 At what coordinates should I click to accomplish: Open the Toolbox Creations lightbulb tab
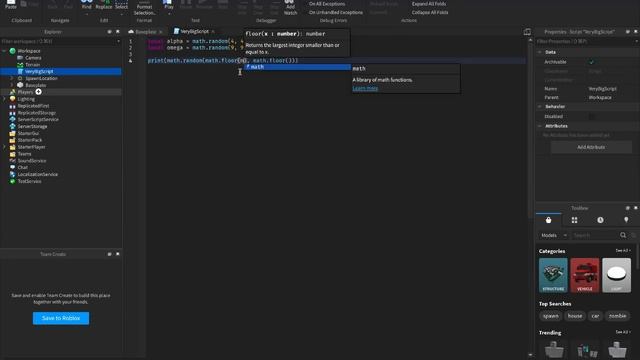pyautogui.click(x=626, y=220)
